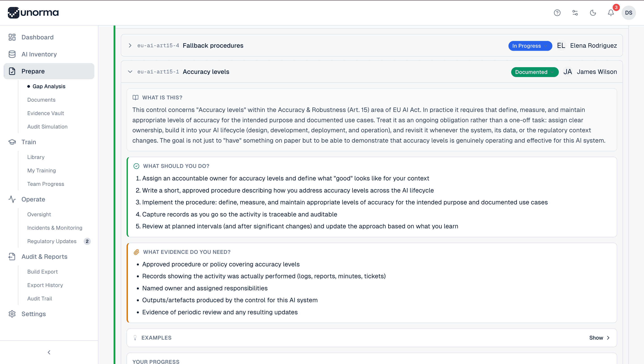This screenshot has width=644, height=364.
Task: Select Audit Simulation in sidebar
Action: (x=47, y=127)
